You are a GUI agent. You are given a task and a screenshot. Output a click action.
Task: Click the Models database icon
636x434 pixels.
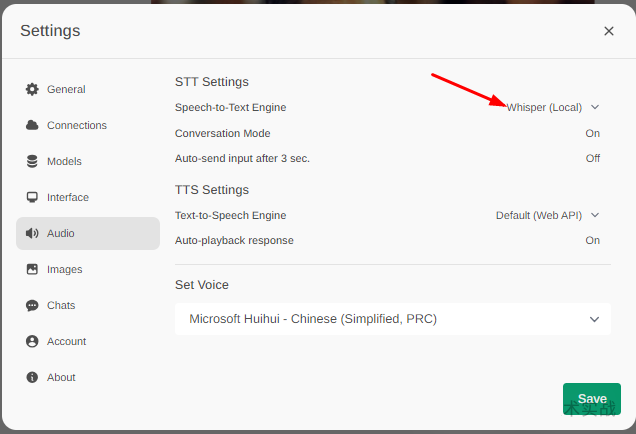[32, 161]
